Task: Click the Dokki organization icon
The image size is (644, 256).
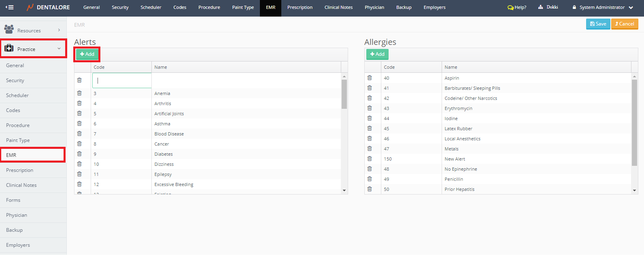Action: (541, 7)
